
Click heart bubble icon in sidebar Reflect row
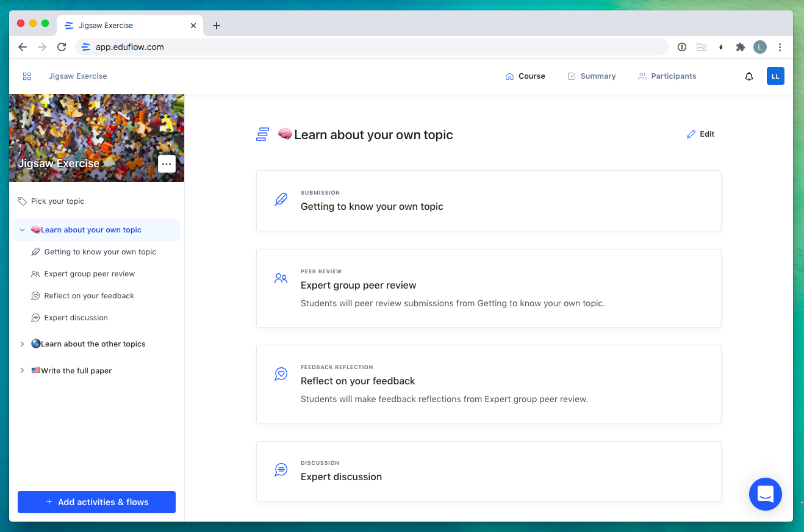click(35, 296)
